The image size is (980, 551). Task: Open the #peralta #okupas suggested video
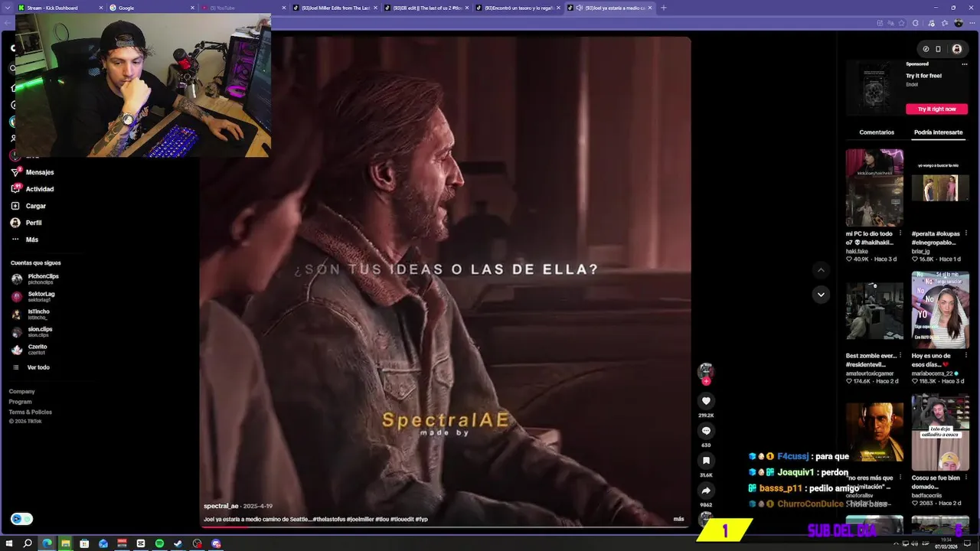940,187
